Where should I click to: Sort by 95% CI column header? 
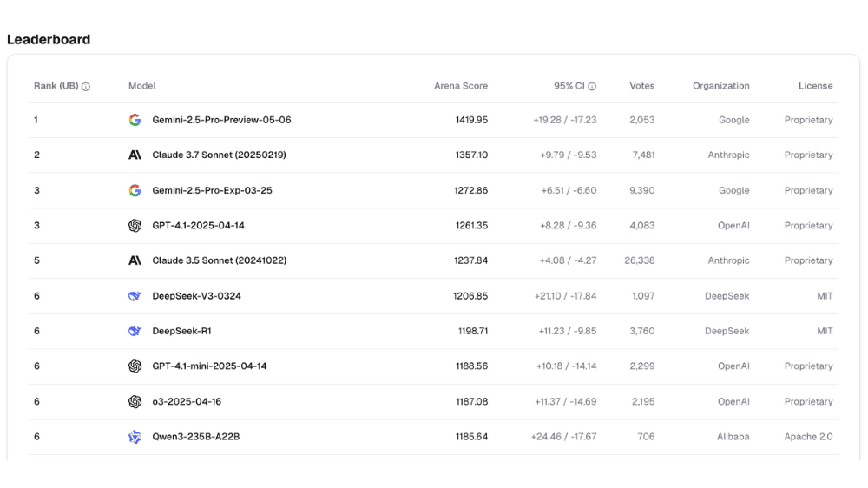coord(569,86)
